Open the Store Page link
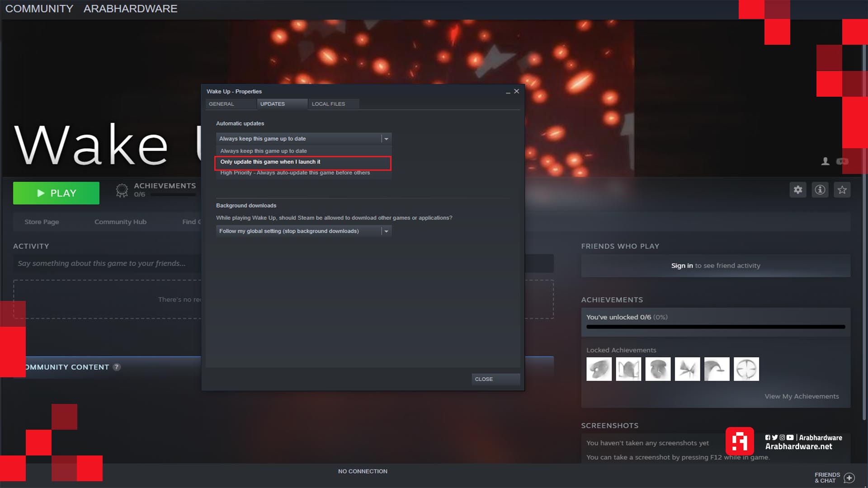The height and width of the screenshot is (488, 868). 42,222
